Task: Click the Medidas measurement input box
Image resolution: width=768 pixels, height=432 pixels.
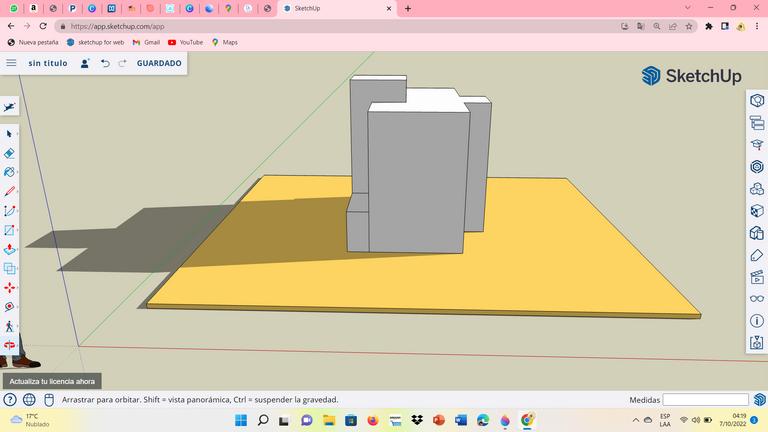Action: (x=704, y=400)
